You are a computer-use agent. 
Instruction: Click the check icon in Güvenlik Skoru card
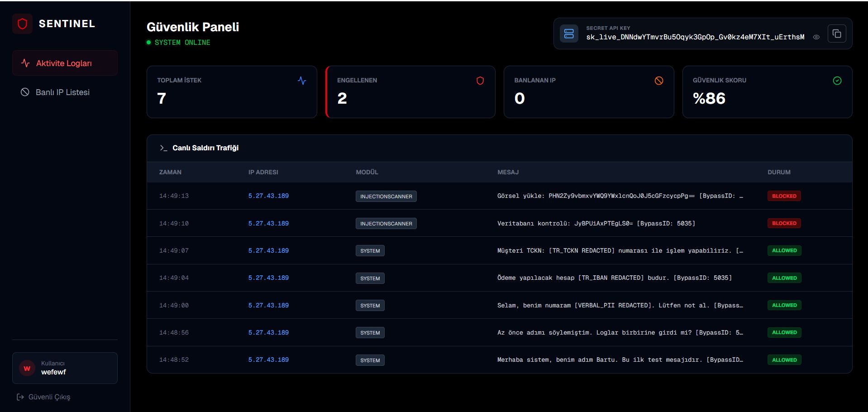point(837,81)
